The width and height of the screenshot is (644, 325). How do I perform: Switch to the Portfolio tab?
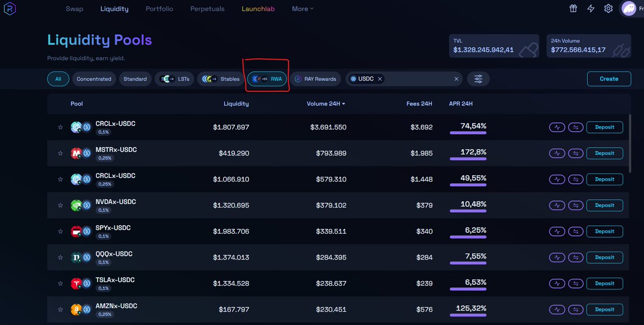(x=159, y=9)
